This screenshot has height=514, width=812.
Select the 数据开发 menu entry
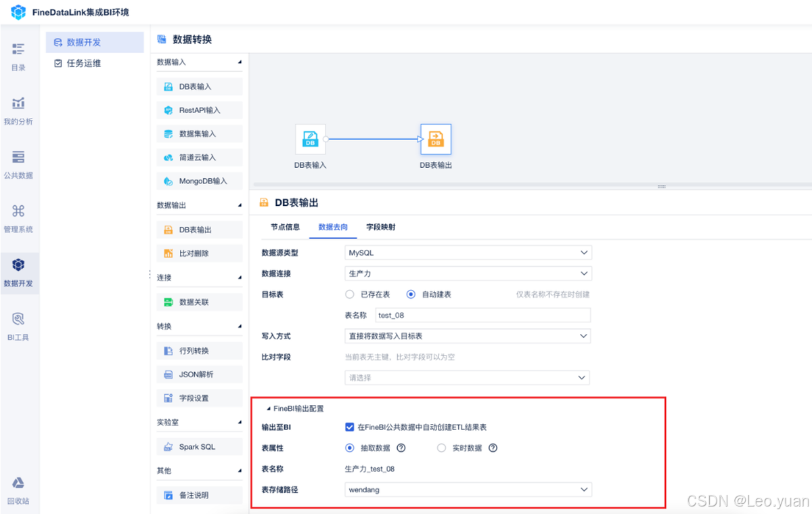[95, 42]
